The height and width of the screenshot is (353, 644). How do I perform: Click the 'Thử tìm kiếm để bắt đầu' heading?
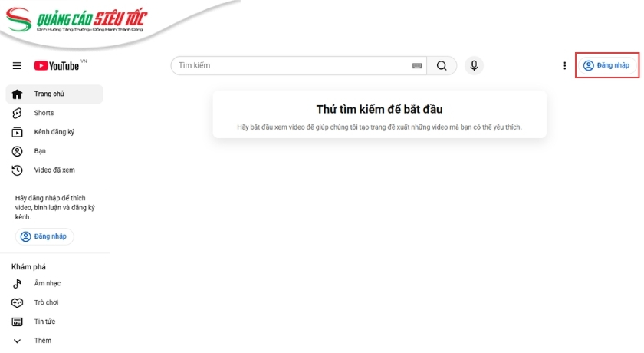tap(379, 109)
